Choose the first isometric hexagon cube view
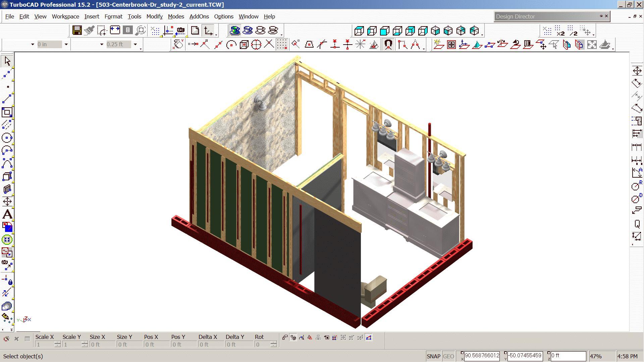644x362 pixels. [x=435, y=31]
